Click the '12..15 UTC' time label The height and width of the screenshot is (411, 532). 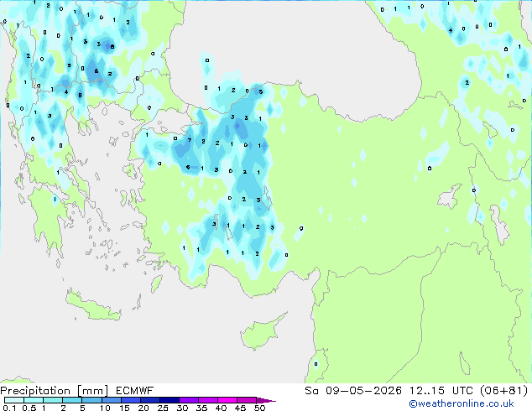441,391
